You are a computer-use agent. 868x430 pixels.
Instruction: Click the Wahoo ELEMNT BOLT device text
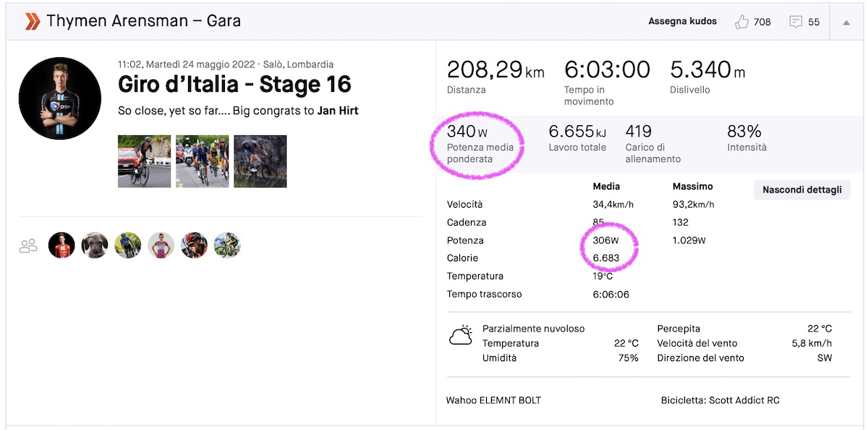[x=493, y=400]
